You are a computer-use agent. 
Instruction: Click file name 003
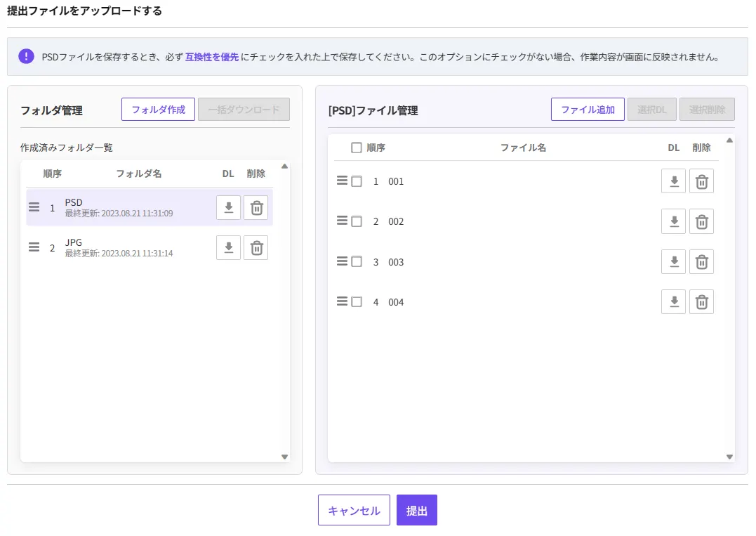396,262
